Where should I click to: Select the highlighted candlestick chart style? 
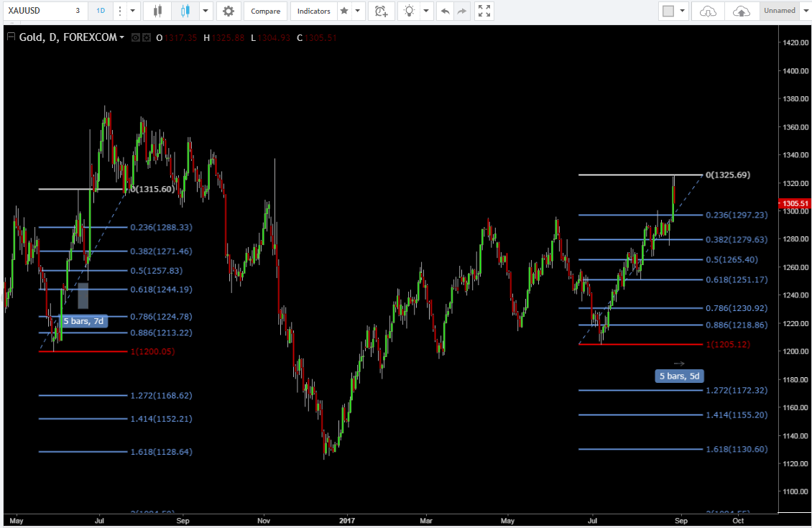tap(185, 11)
